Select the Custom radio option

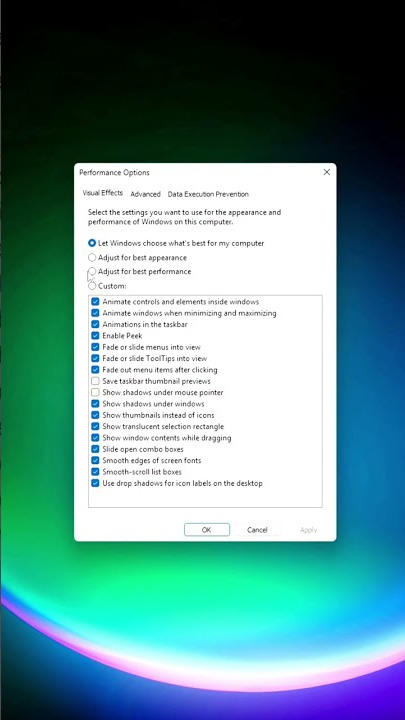tap(92, 286)
